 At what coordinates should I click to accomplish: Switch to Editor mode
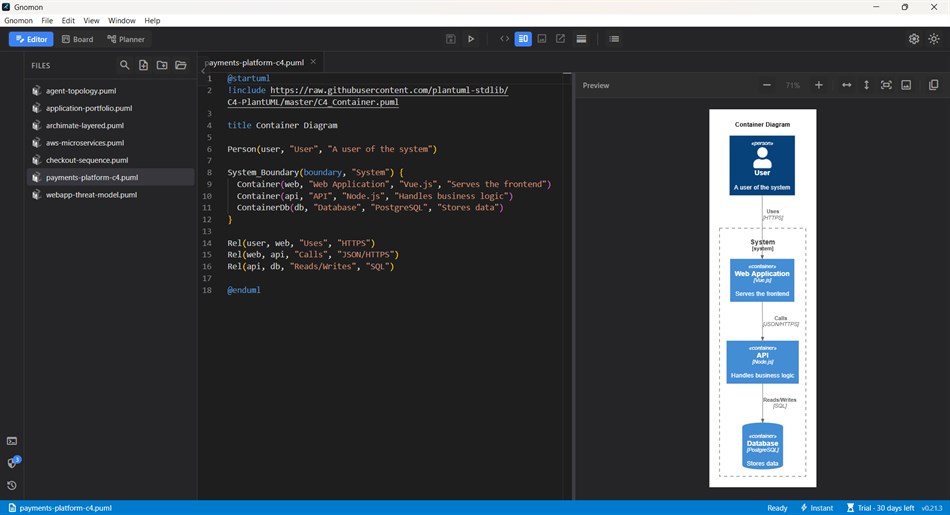pyautogui.click(x=32, y=39)
